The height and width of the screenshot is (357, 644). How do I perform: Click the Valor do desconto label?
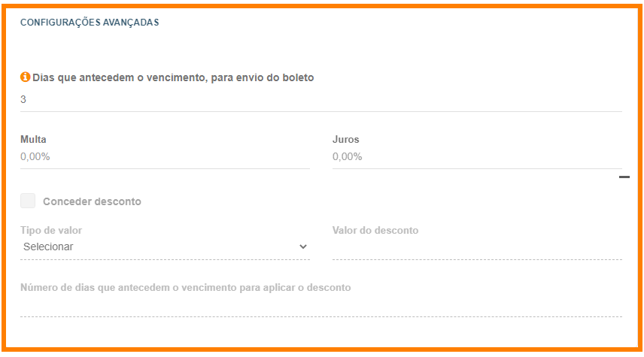pos(375,230)
